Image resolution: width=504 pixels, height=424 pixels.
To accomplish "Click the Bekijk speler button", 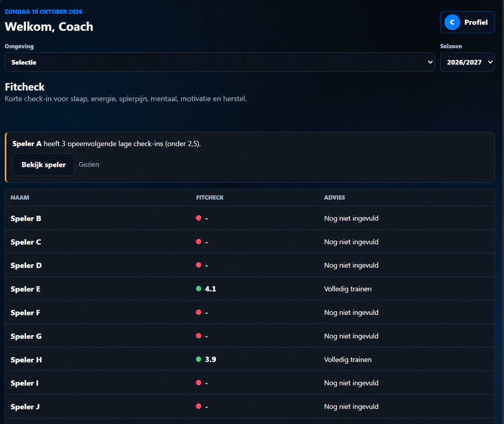I will 44,165.
